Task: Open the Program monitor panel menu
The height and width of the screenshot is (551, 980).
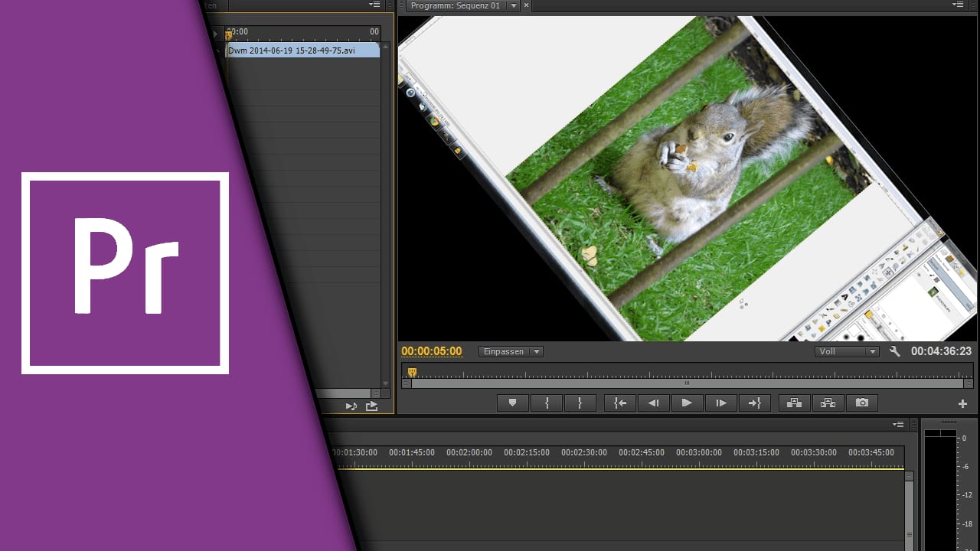Action: point(958,5)
